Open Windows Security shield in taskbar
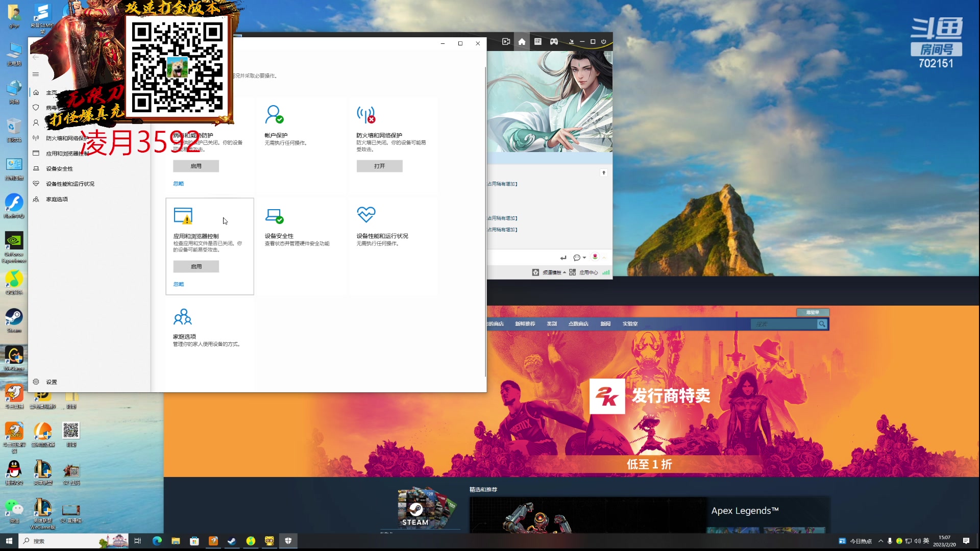 [288, 541]
